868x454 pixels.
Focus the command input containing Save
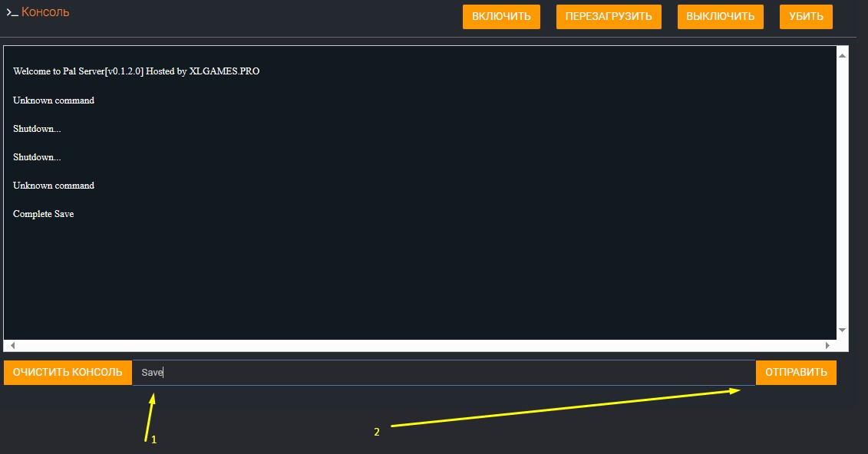[444, 373]
